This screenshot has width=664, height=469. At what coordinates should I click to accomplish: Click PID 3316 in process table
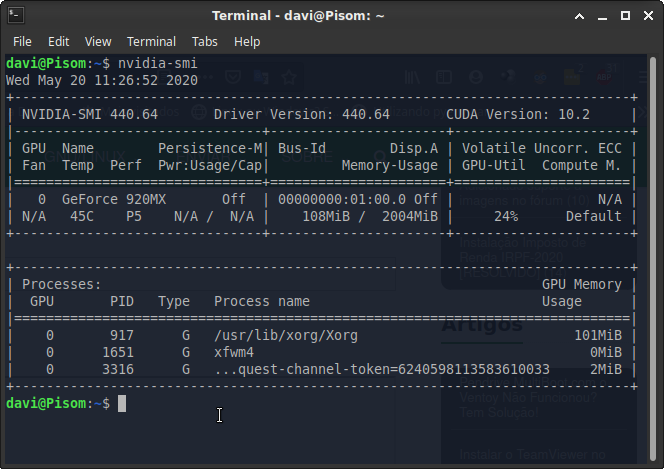118,370
